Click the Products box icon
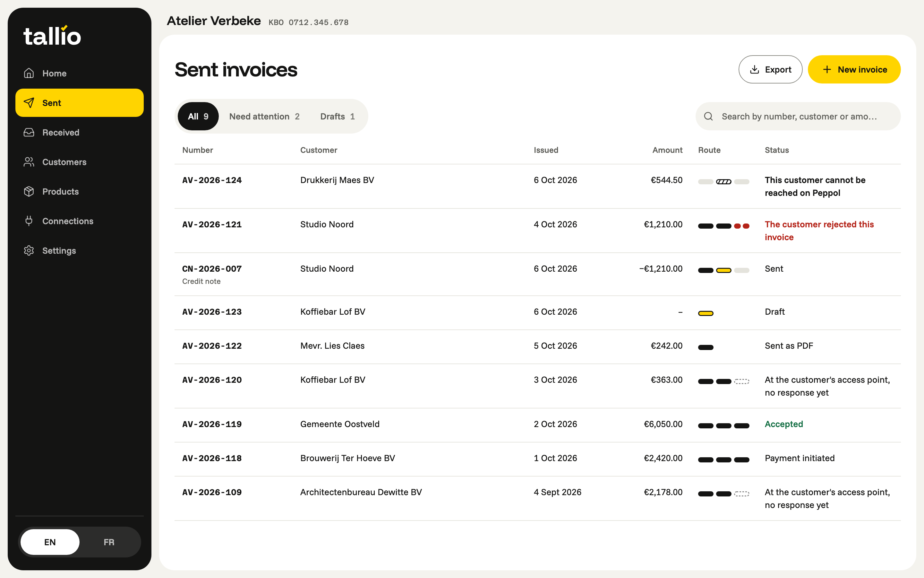Image resolution: width=924 pixels, height=578 pixels. [x=29, y=191]
